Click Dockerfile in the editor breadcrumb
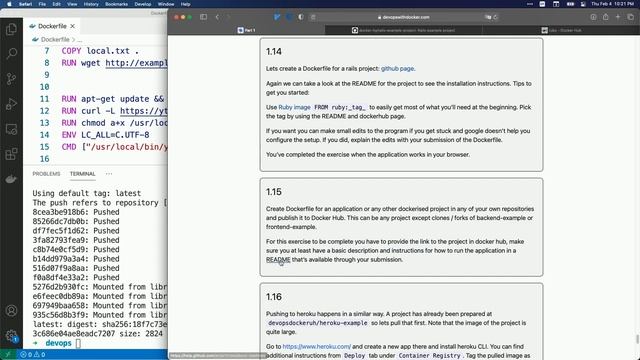Viewport: 640px width, 360px height. point(55,40)
